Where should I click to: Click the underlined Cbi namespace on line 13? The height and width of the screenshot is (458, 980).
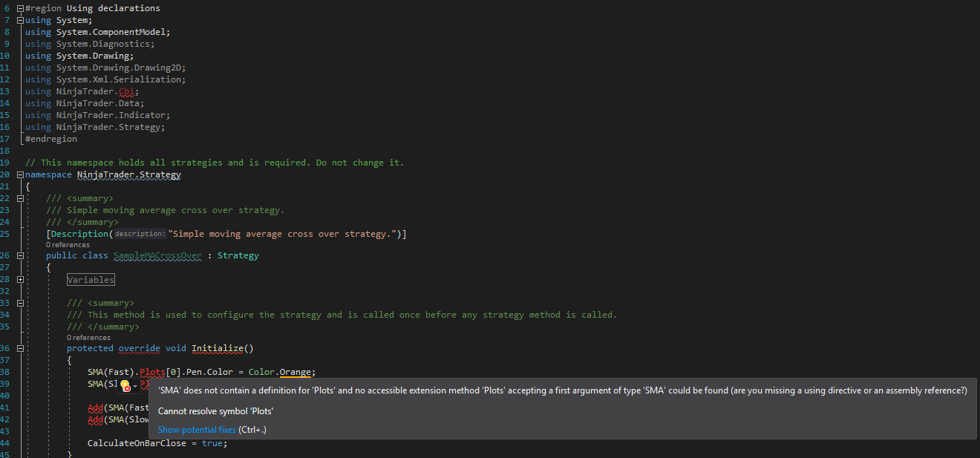(x=126, y=91)
